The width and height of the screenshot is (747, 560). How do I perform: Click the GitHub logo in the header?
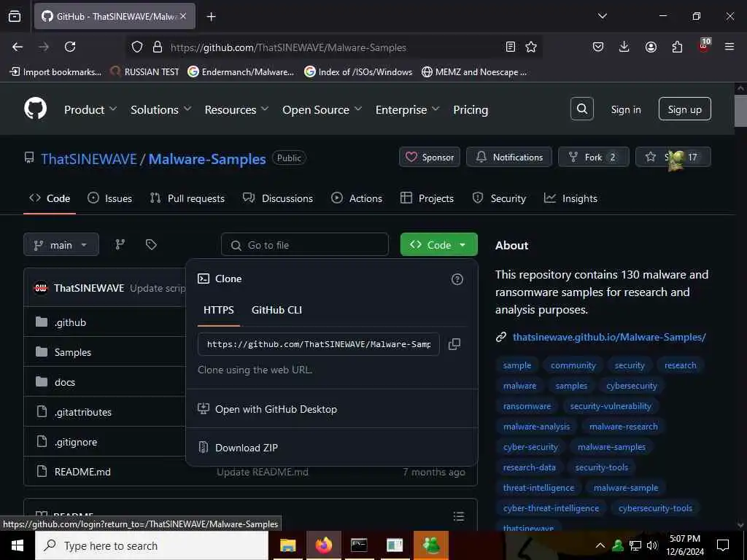[36, 109]
